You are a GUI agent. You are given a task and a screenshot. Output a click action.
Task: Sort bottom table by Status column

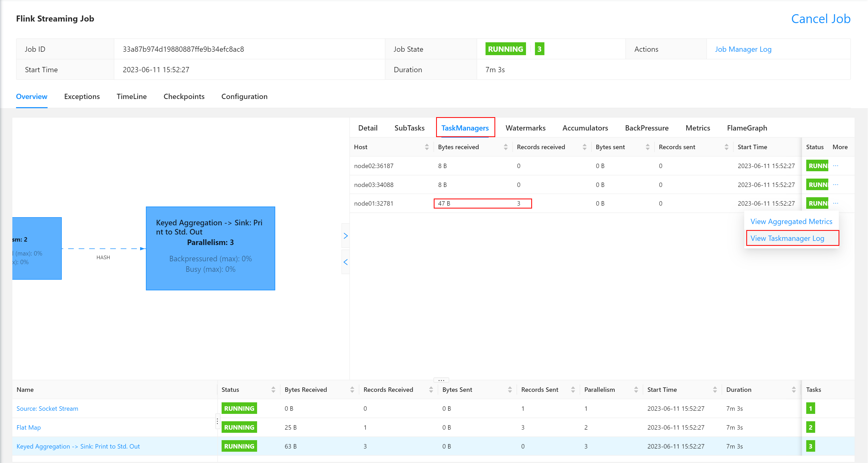coord(273,389)
